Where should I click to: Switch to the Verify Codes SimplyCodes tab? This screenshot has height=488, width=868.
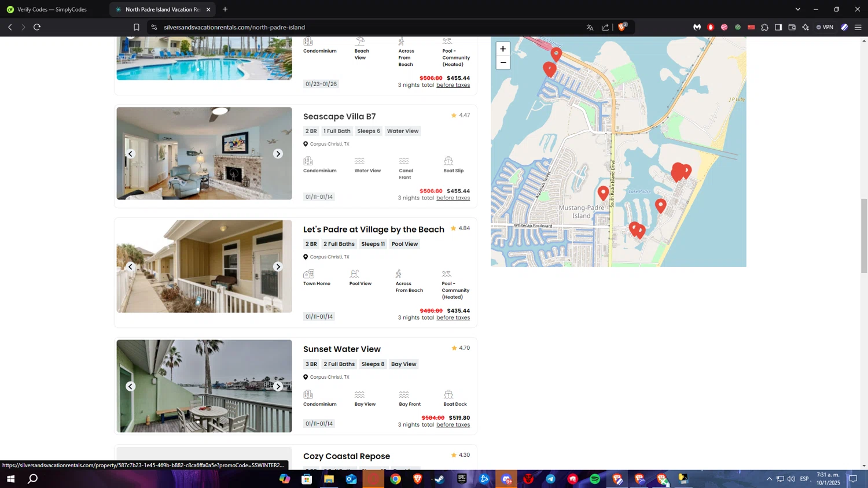53,9
